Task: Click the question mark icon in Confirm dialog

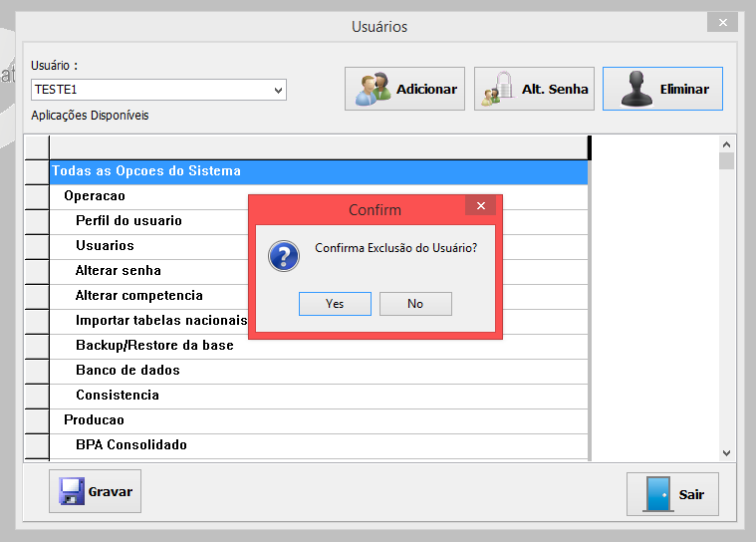Action: [x=284, y=256]
